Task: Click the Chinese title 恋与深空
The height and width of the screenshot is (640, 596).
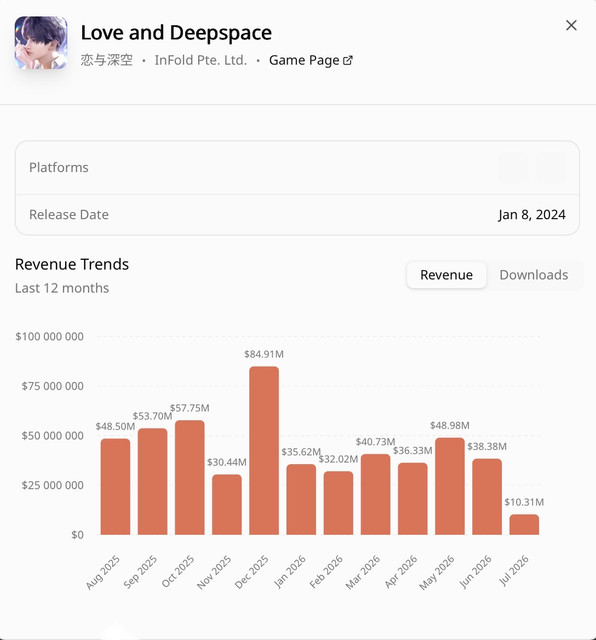Action: tap(107, 60)
